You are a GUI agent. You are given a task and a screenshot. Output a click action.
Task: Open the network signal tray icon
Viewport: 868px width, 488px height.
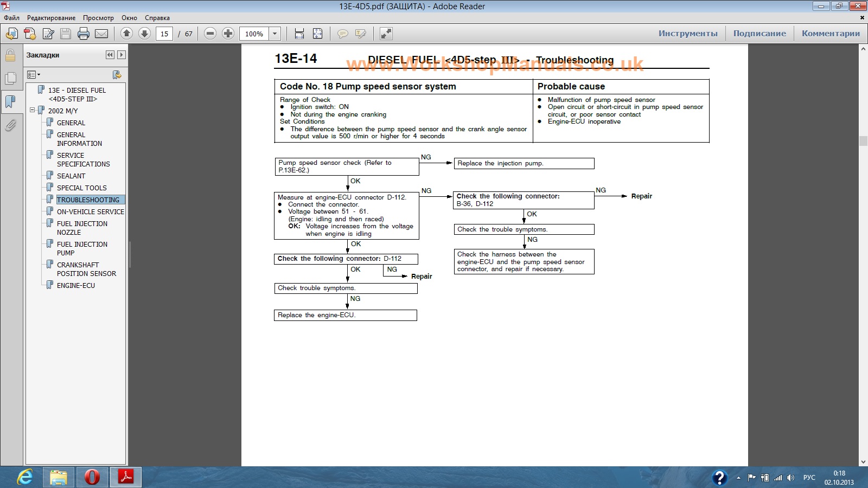[x=778, y=478]
